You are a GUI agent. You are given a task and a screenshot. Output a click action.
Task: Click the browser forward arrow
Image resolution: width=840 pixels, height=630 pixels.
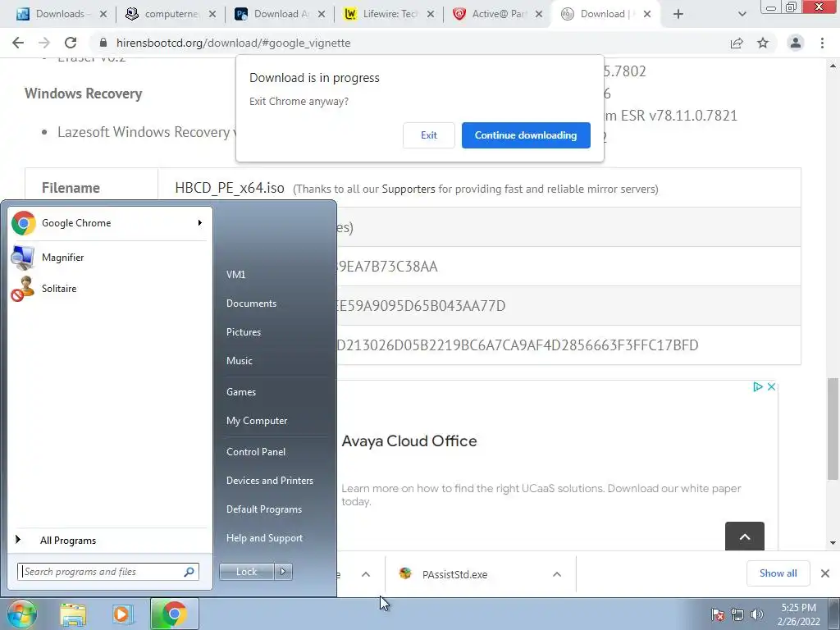tap(44, 43)
